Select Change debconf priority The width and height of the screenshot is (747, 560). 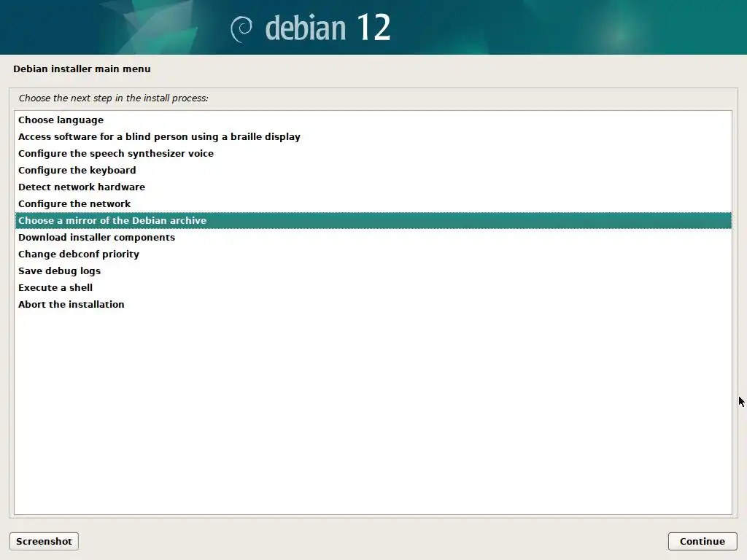point(373,254)
